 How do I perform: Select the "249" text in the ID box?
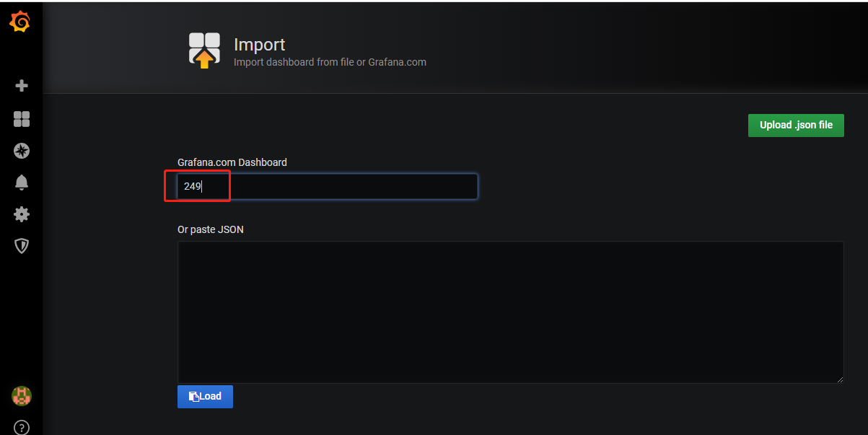pos(192,186)
